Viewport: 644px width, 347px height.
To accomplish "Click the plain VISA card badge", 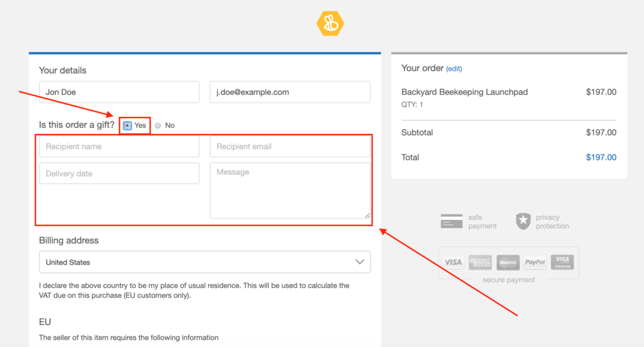I will [453, 262].
